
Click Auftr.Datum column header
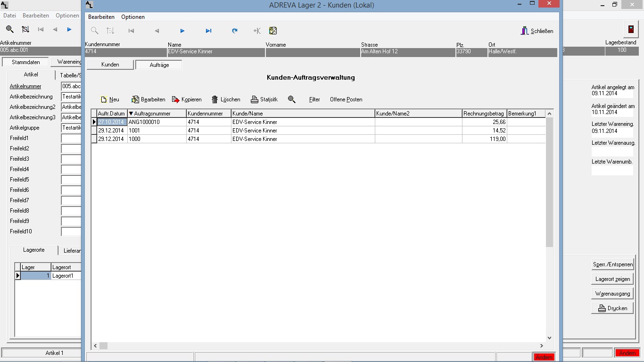pyautogui.click(x=112, y=114)
